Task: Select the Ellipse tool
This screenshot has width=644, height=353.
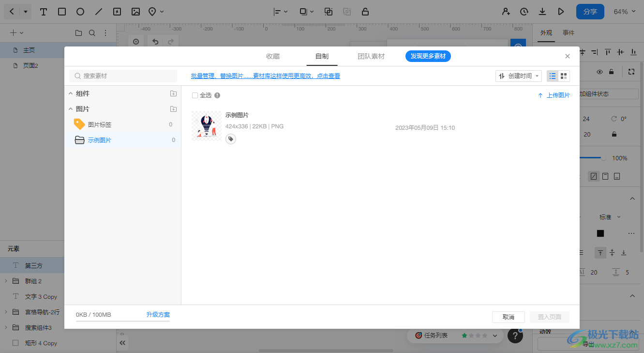Action: 80,11
